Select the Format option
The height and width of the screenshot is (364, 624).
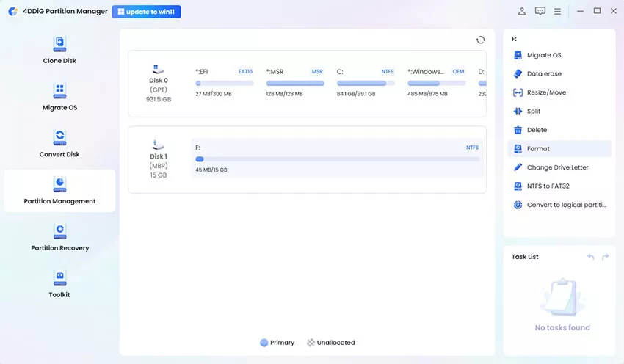538,149
